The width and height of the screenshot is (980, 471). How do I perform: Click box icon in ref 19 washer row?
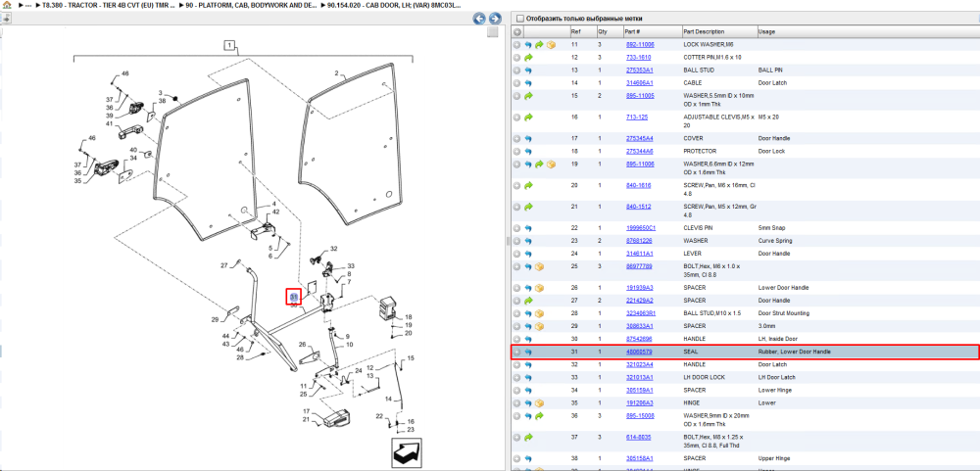(551, 165)
